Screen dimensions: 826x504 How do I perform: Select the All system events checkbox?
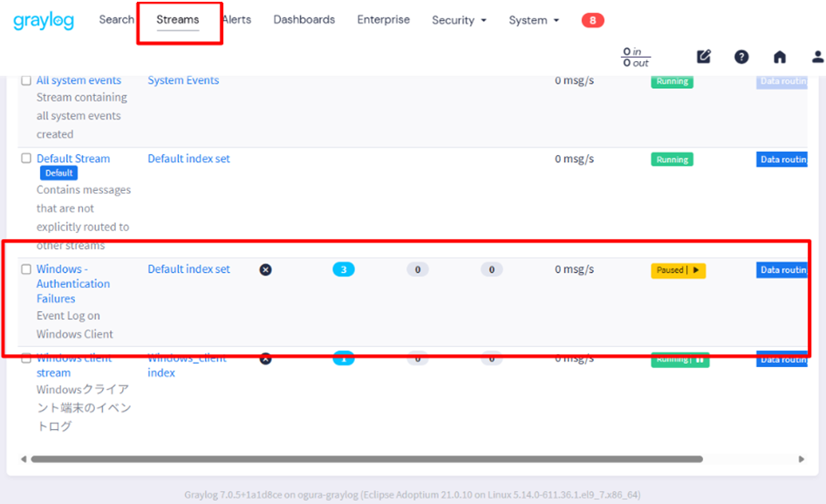point(26,80)
